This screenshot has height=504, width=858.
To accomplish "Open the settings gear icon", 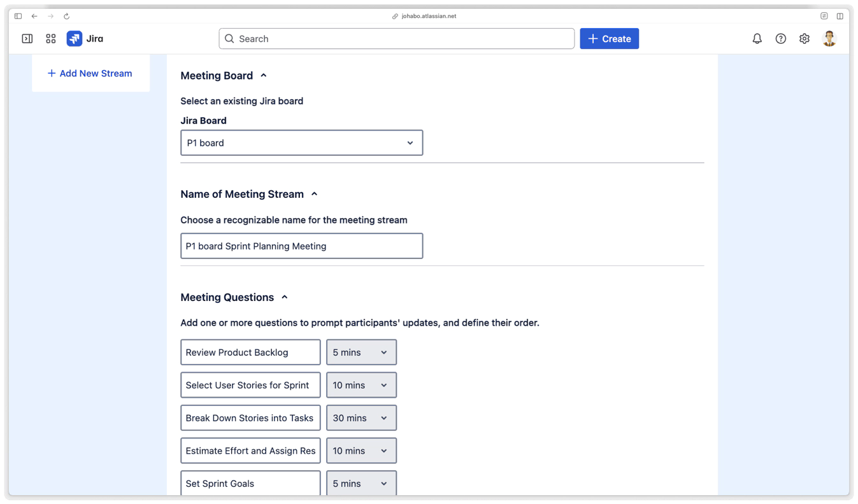I will click(x=804, y=39).
